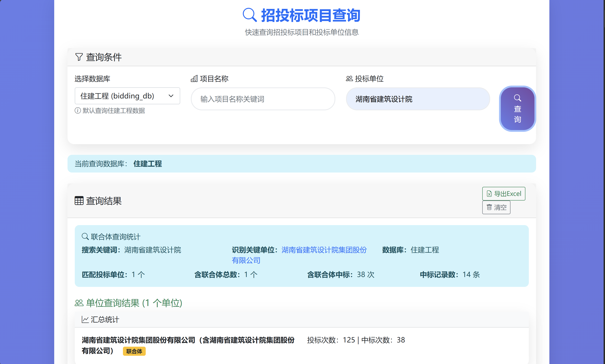This screenshot has width=605, height=364.
Task: Click the magnifier icon beside the page title
Action: tap(250, 15)
